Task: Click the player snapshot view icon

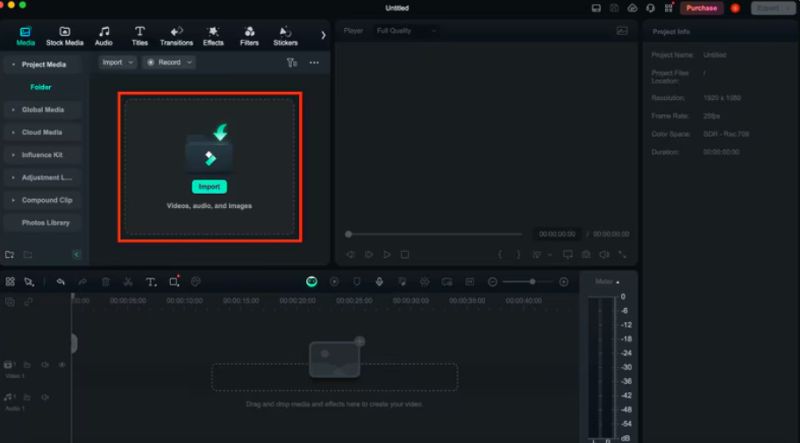Action: [x=622, y=31]
